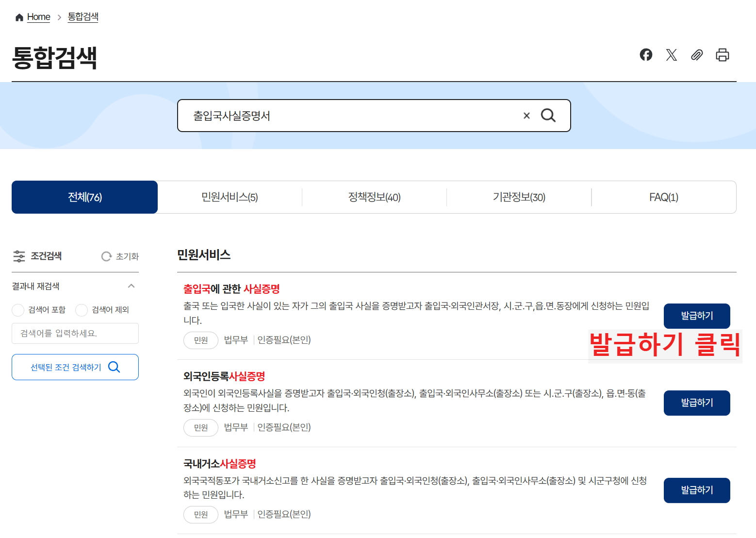Click magnifier search icon in search box

(x=548, y=116)
